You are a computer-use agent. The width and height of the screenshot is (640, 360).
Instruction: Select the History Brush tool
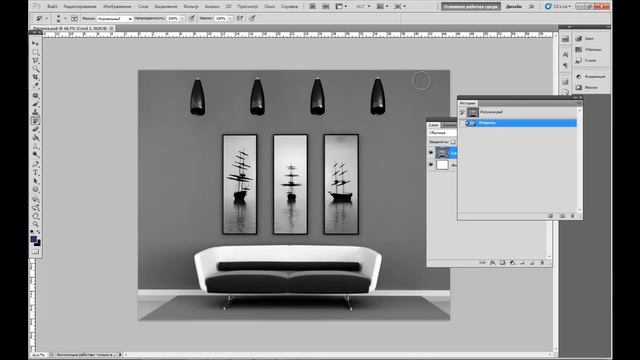click(36, 121)
